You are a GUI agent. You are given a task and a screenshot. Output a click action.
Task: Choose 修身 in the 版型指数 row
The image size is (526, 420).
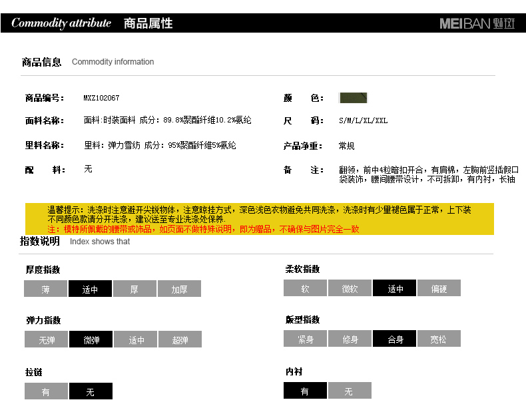tap(350, 339)
